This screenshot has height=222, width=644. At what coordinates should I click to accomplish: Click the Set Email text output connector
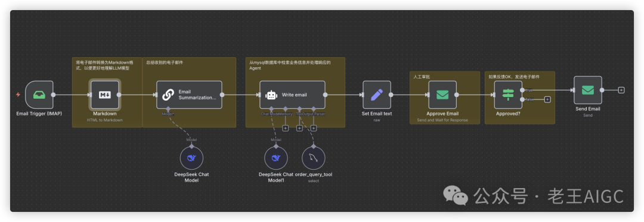click(391, 95)
